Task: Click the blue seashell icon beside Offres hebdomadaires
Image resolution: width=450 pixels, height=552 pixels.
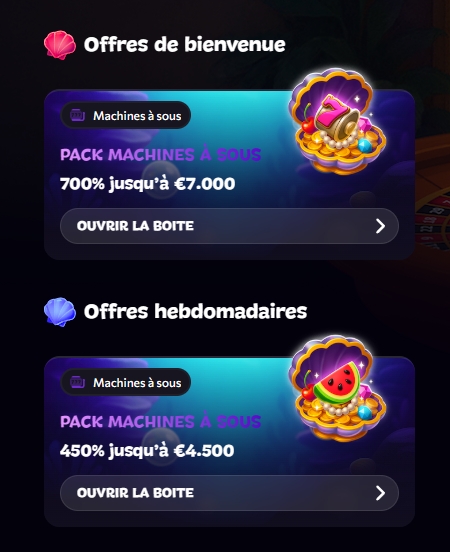Action: coord(60,312)
